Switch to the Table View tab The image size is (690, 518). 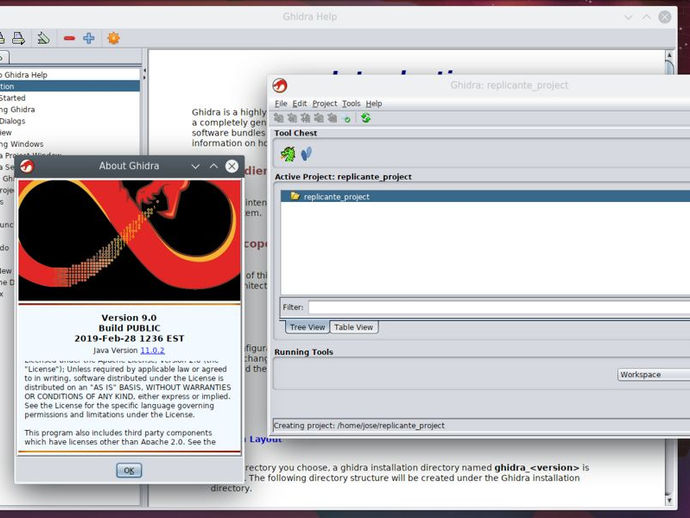(x=353, y=327)
